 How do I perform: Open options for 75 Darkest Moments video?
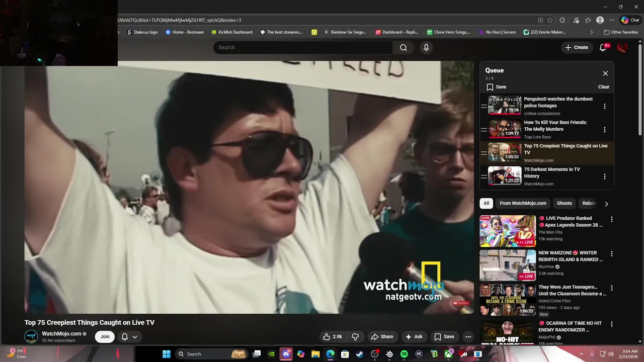[x=605, y=176]
